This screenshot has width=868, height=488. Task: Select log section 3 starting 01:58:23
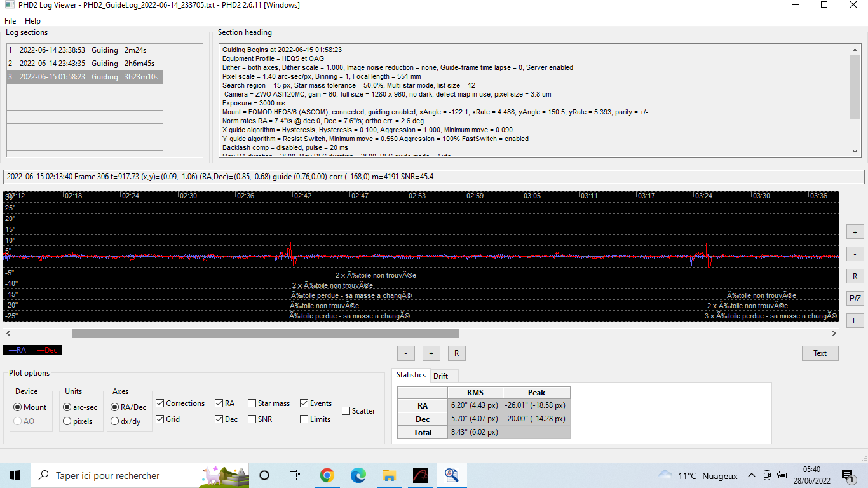85,76
